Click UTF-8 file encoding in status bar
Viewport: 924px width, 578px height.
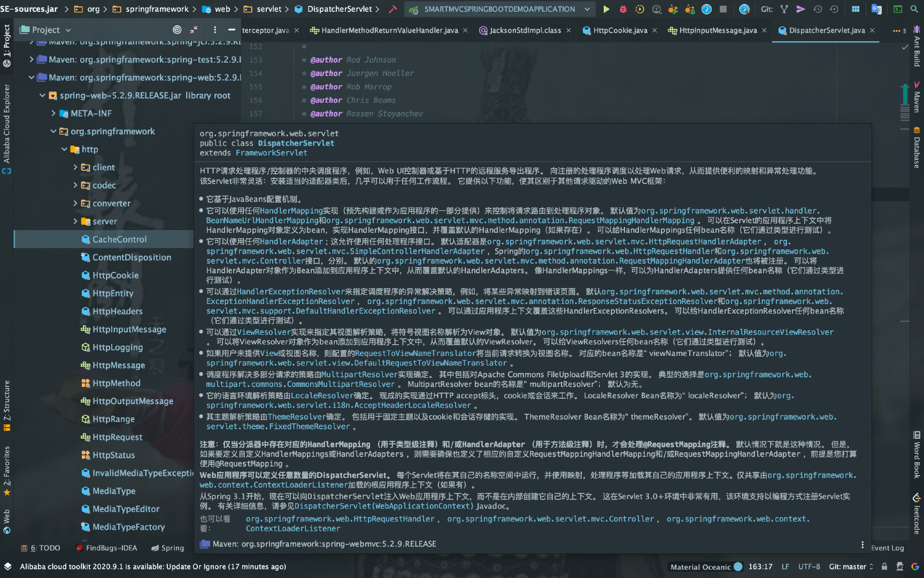[x=808, y=567]
